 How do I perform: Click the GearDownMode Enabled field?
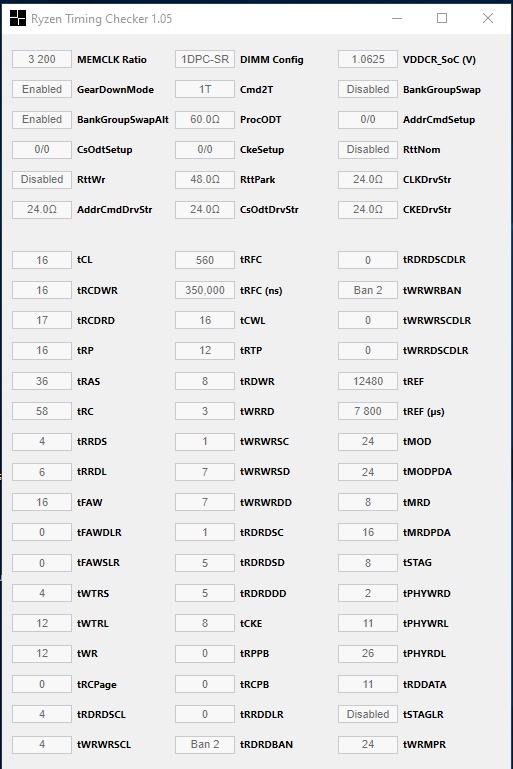(x=42, y=89)
